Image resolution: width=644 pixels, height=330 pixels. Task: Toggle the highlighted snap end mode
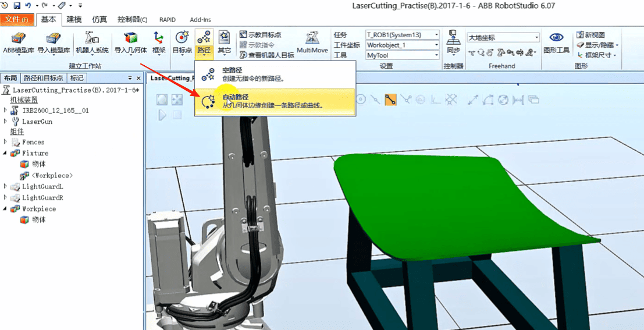(390, 100)
